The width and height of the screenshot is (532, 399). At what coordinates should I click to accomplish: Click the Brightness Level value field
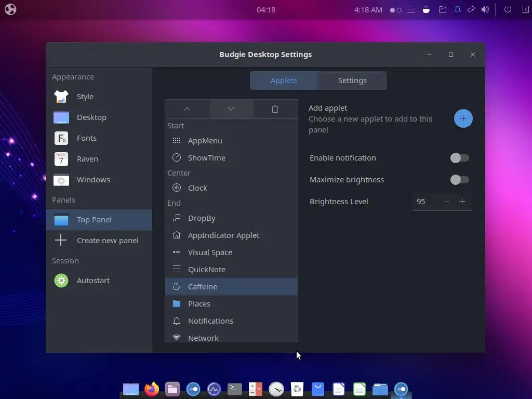point(426,202)
